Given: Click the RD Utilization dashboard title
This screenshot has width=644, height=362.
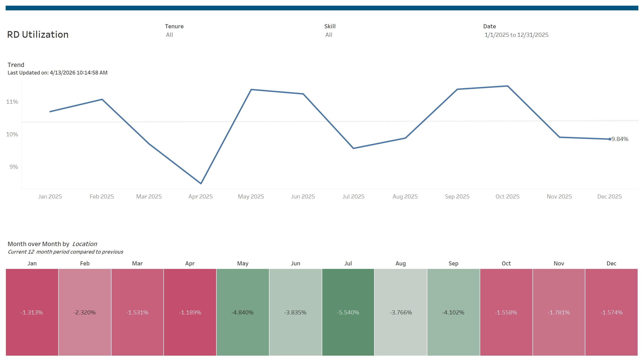Looking at the screenshot, I should (38, 34).
